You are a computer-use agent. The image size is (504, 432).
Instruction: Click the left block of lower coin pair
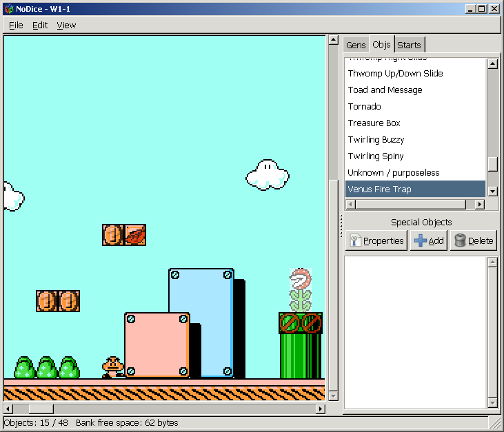(x=47, y=301)
